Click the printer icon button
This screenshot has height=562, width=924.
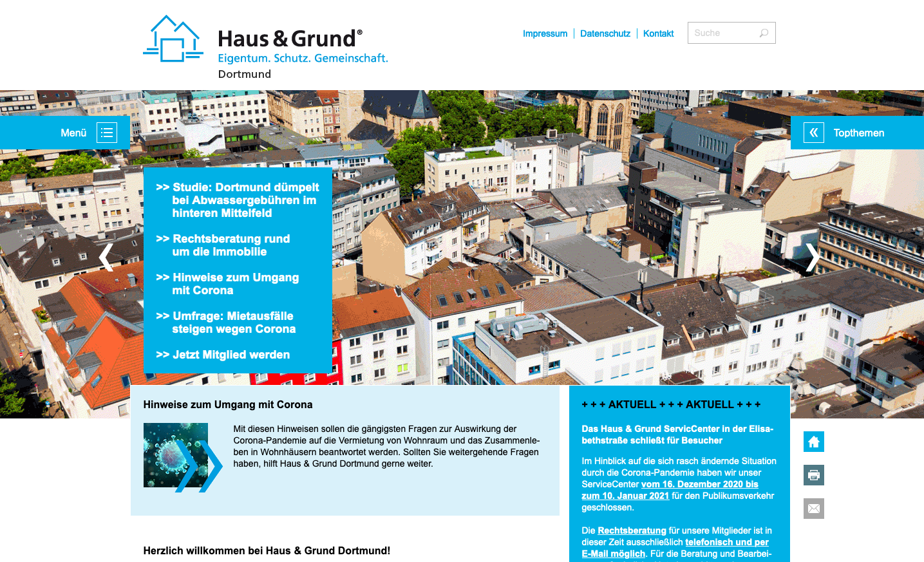813,475
